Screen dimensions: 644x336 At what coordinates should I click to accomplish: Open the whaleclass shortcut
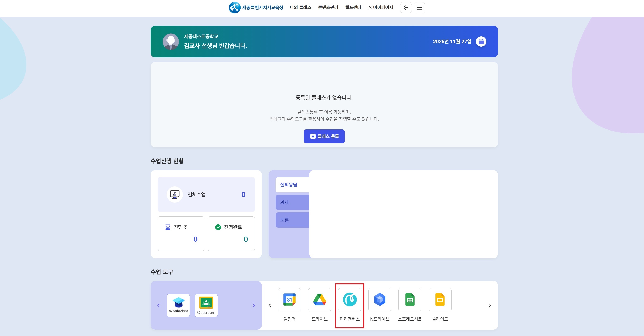coord(178,305)
